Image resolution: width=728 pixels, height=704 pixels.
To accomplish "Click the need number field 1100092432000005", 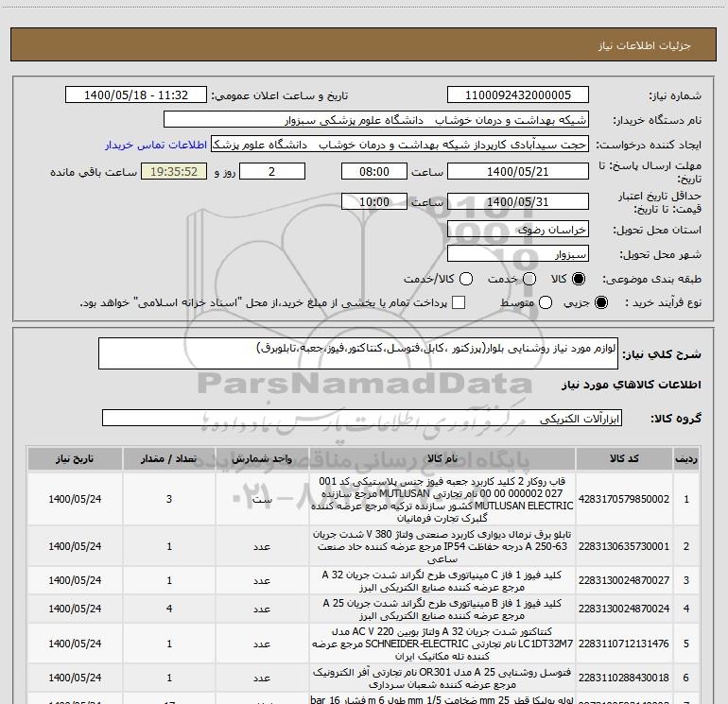I will 518,95.
